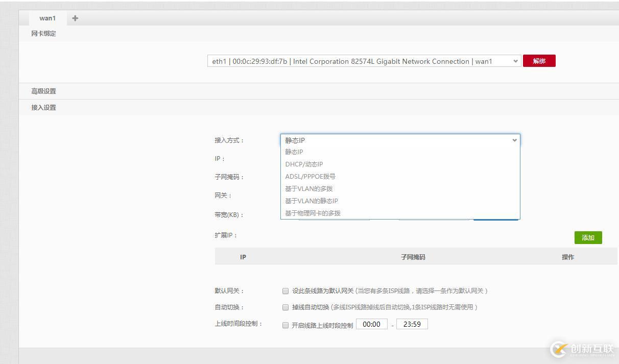Click the dropdown arrow on the eth1 selector
Screen dimensions: 619x364
coord(515,61)
